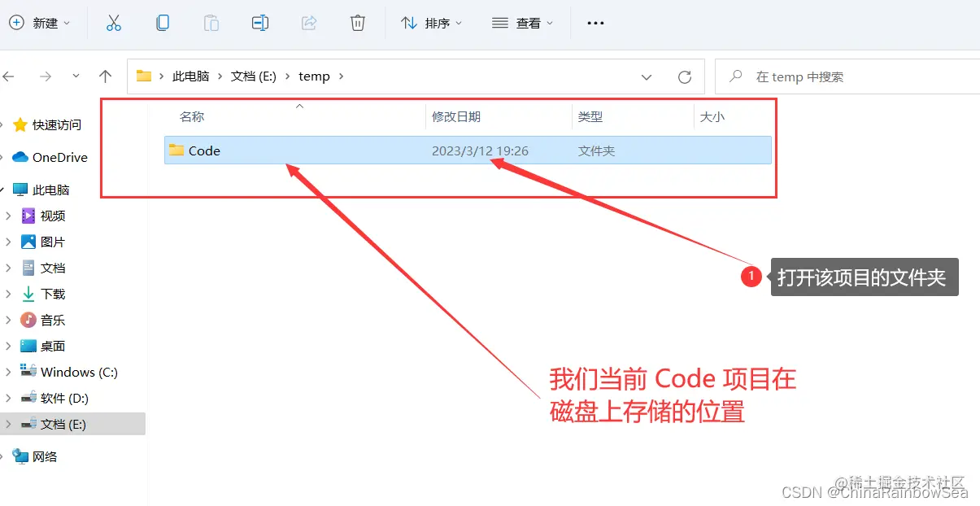Click the Share icon in the toolbar
Viewport: 980px width, 506px height.
[309, 23]
